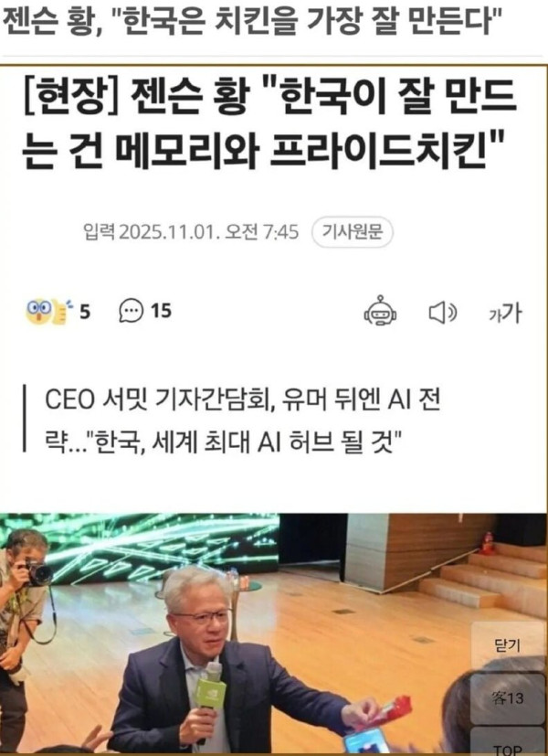Tap the 客13 floating button
This screenshot has height=756, width=548.
508,698
